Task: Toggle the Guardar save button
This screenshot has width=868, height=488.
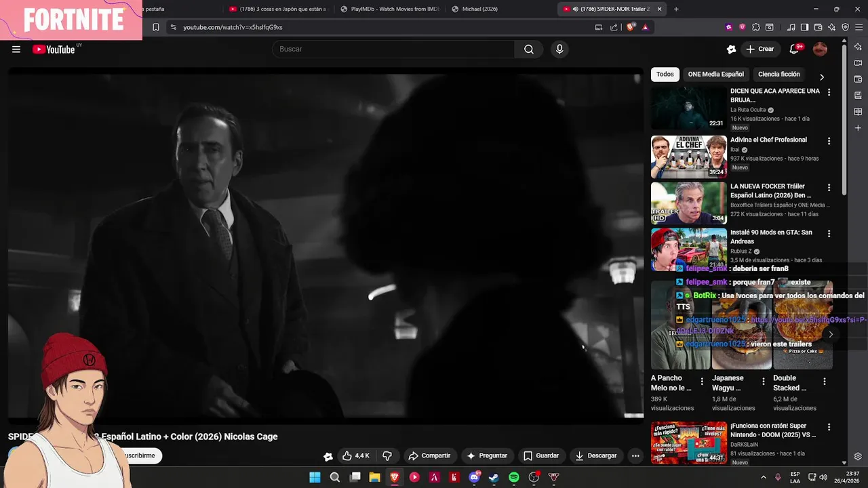Action: pos(541,455)
